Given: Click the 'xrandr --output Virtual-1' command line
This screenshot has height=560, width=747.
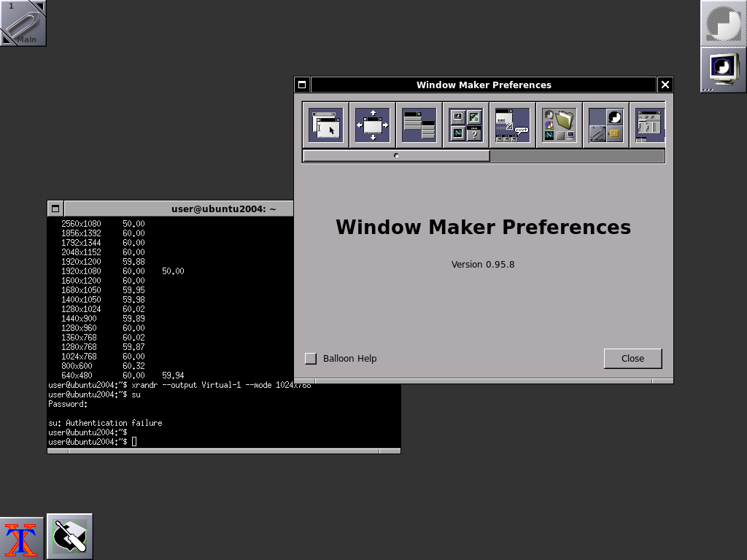Looking at the screenshot, I should 179,385.
